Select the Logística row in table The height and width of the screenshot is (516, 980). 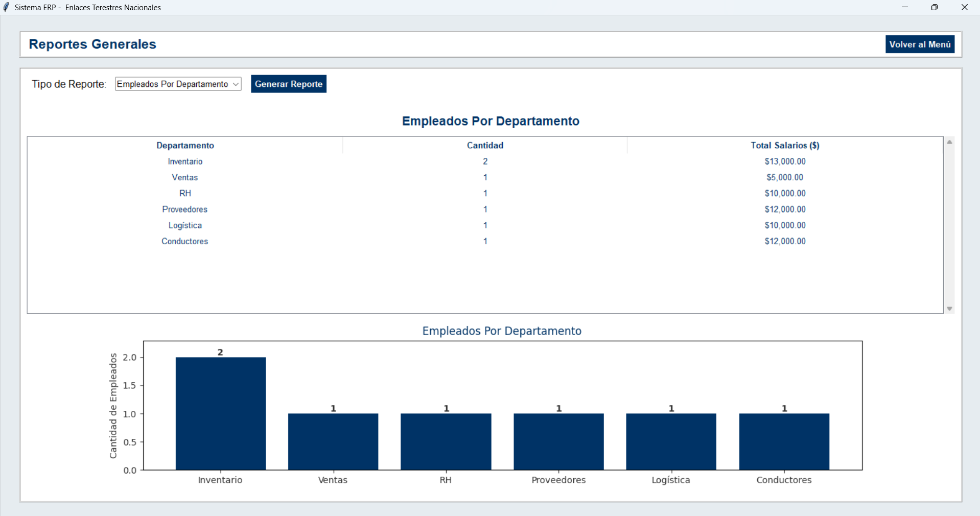click(x=485, y=225)
